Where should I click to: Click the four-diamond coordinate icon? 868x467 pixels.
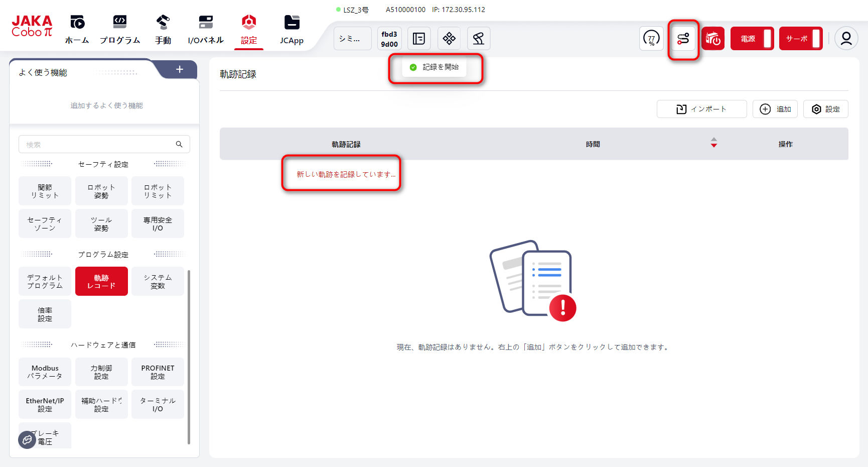coord(449,39)
